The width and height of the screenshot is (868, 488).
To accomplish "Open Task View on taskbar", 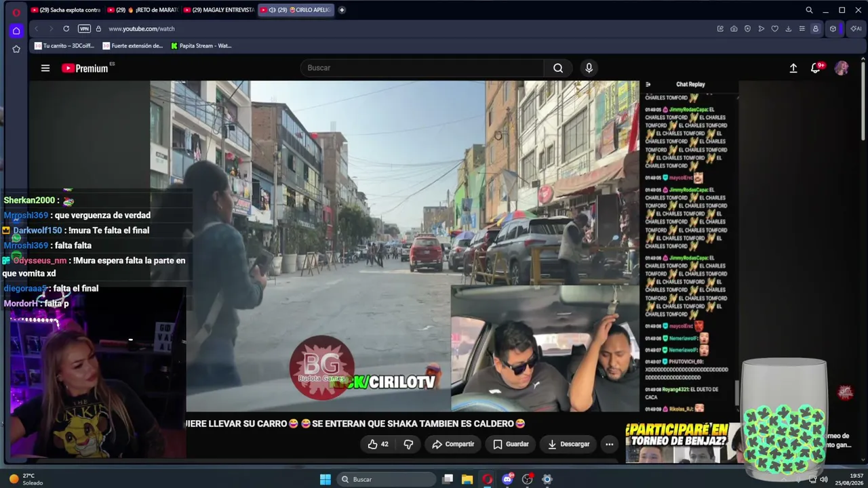I will pyautogui.click(x=448, y=479).
